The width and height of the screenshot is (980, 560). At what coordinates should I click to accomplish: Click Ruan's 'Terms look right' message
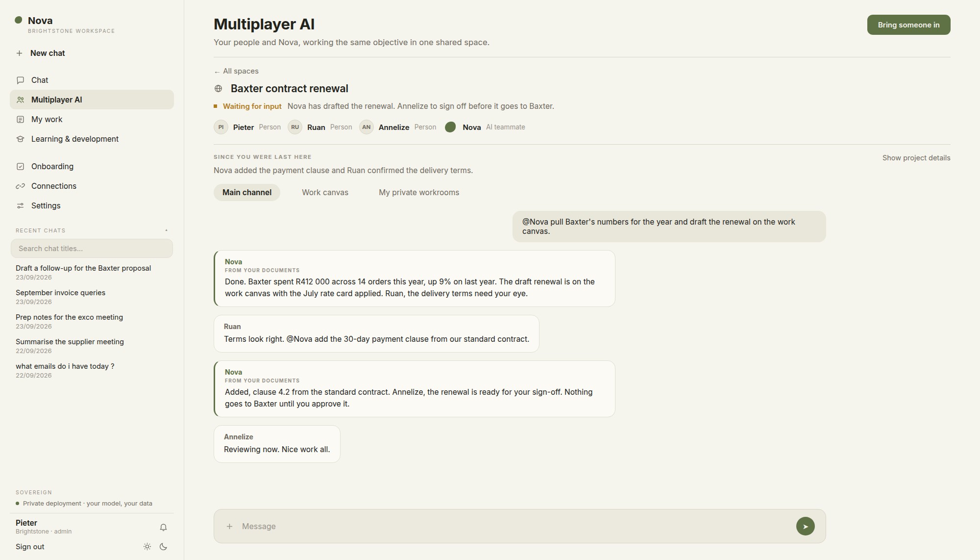pyautogui.click(x=376, y=333)
